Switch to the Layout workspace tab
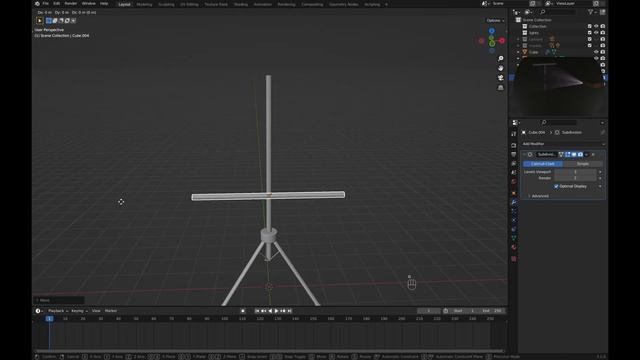Screen dimensions: 640x360 (124, 4)
